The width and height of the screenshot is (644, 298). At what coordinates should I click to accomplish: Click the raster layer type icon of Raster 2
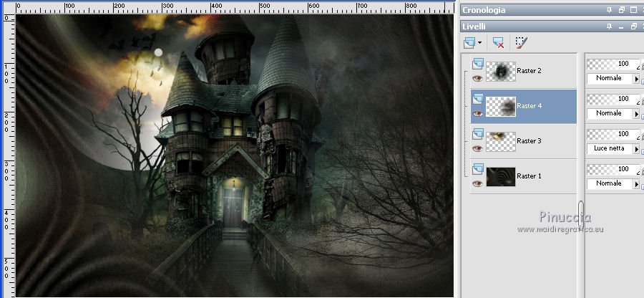pos(478,63)
